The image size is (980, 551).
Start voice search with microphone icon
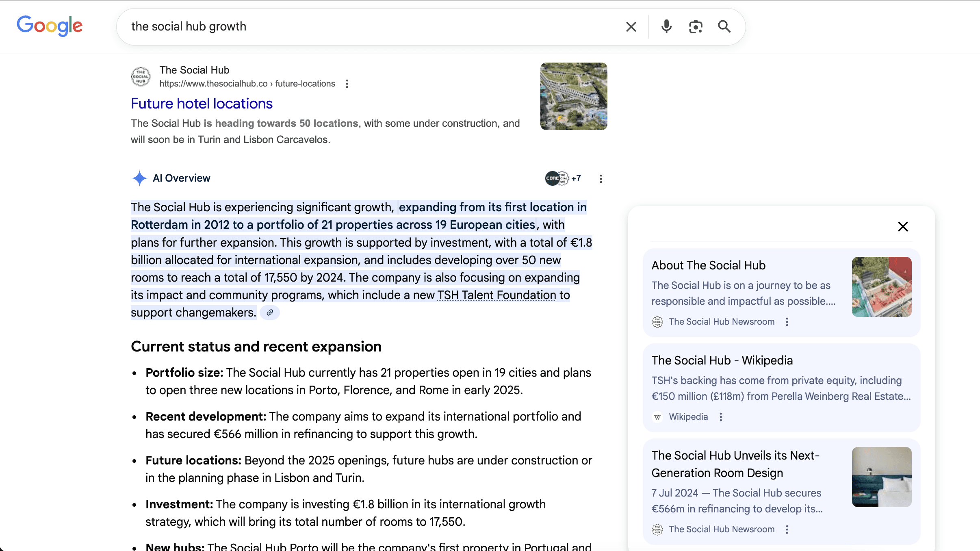coord(666,27)
